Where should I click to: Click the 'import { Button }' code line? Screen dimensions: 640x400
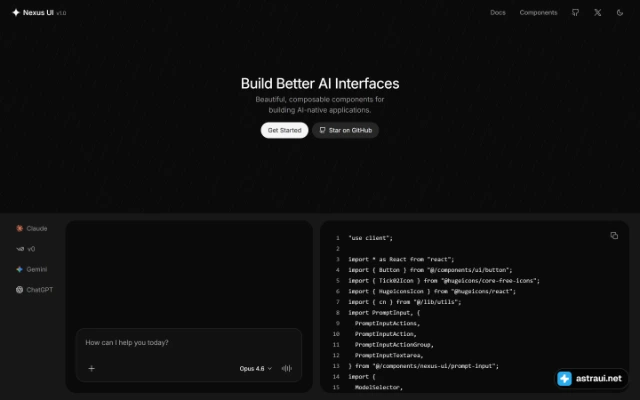click(430, 270)
